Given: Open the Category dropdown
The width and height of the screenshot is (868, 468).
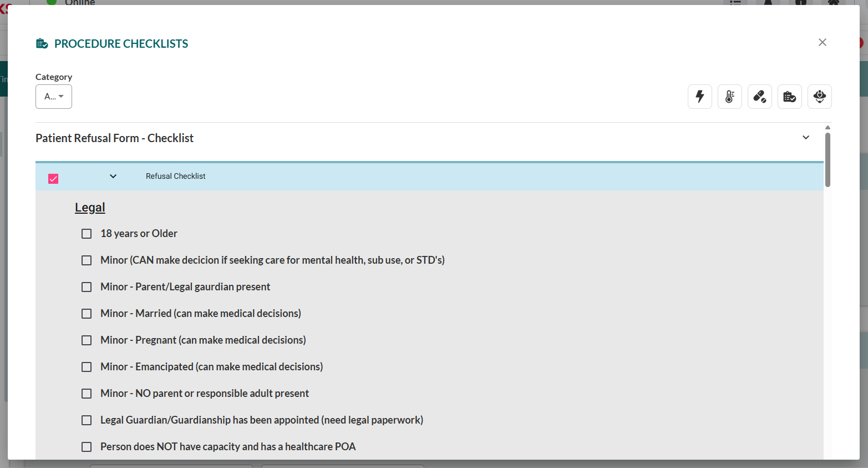Looking at the screenshot, I should pos(53,96).
